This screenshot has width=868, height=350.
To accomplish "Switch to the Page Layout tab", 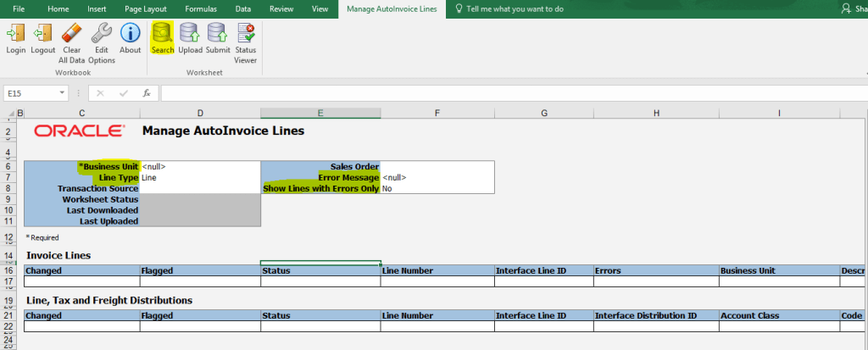I will coord(146,8).
